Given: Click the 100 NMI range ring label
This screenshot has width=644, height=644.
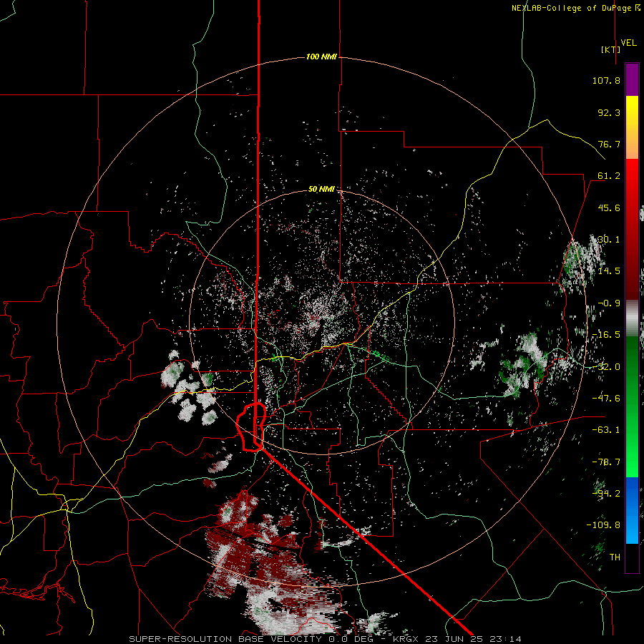Looking at the screenshot, I should click(x=321, y=57).
